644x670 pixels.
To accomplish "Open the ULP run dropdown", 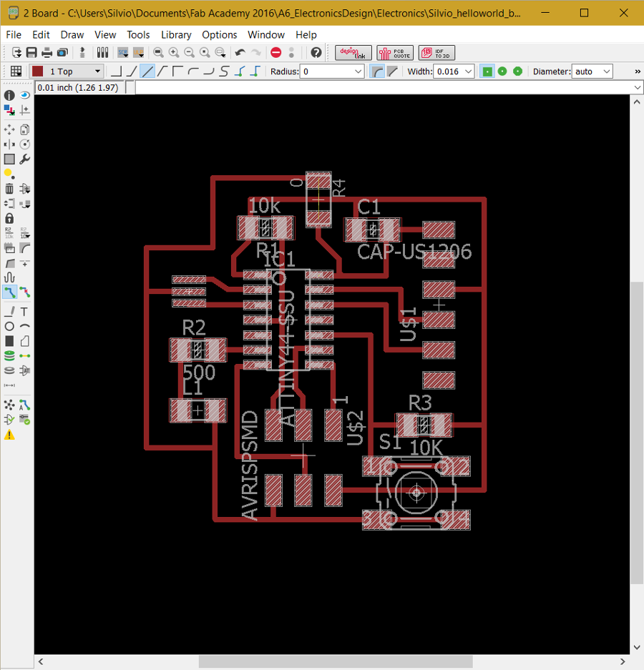I will pos(139,53).
